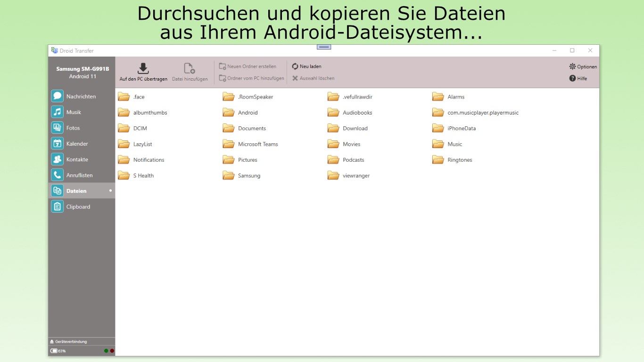Select the Android folder icon
This screenshot has height=362, width=644.
pos(229,112)
